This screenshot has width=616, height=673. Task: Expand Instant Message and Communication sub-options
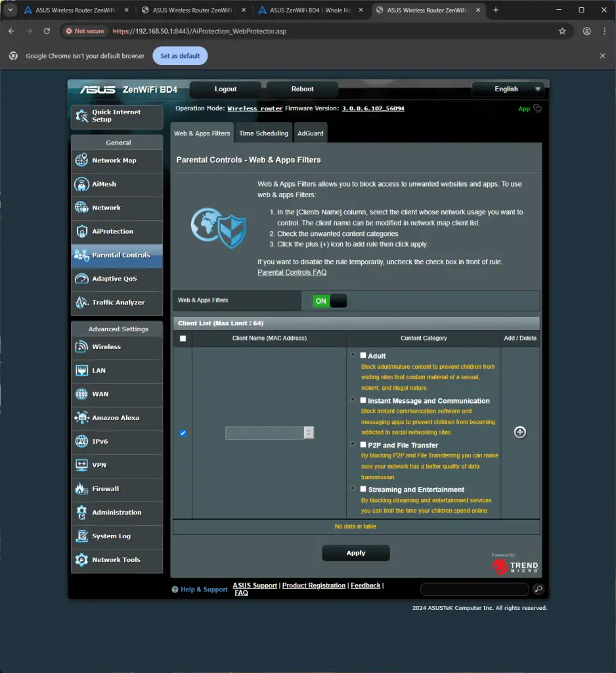(353, 399)
